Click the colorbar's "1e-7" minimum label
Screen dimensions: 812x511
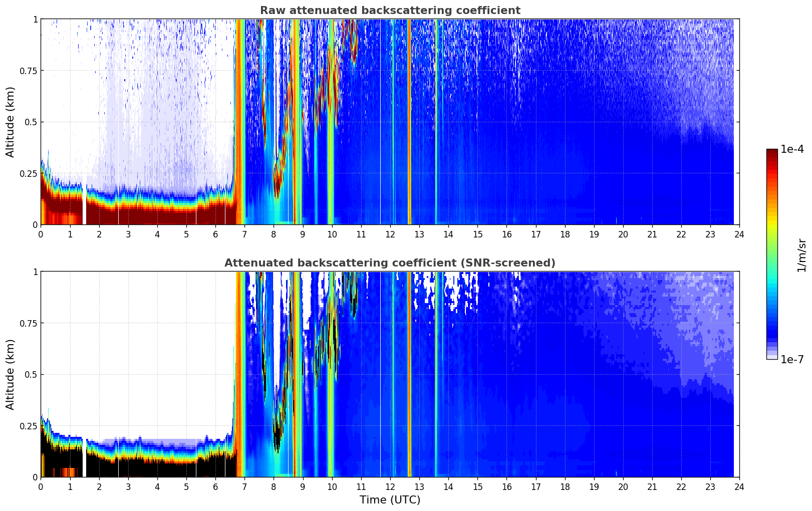pos(792,359)
